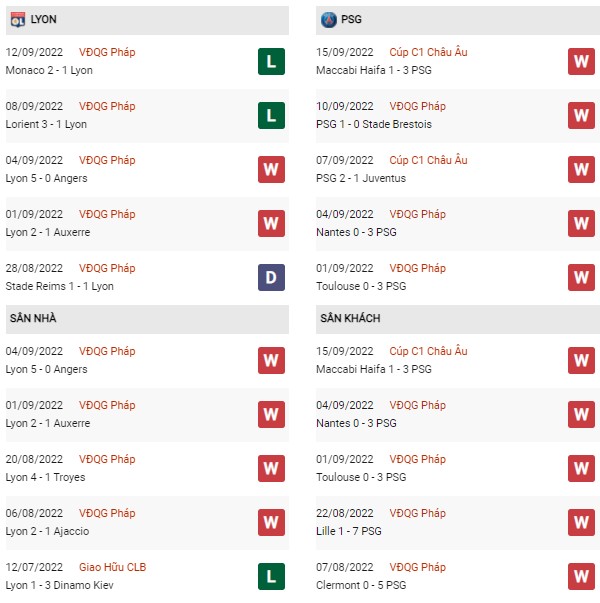
Task: Click the L badge for Dinamo Kiev match
Action: [x=271, y=576]
